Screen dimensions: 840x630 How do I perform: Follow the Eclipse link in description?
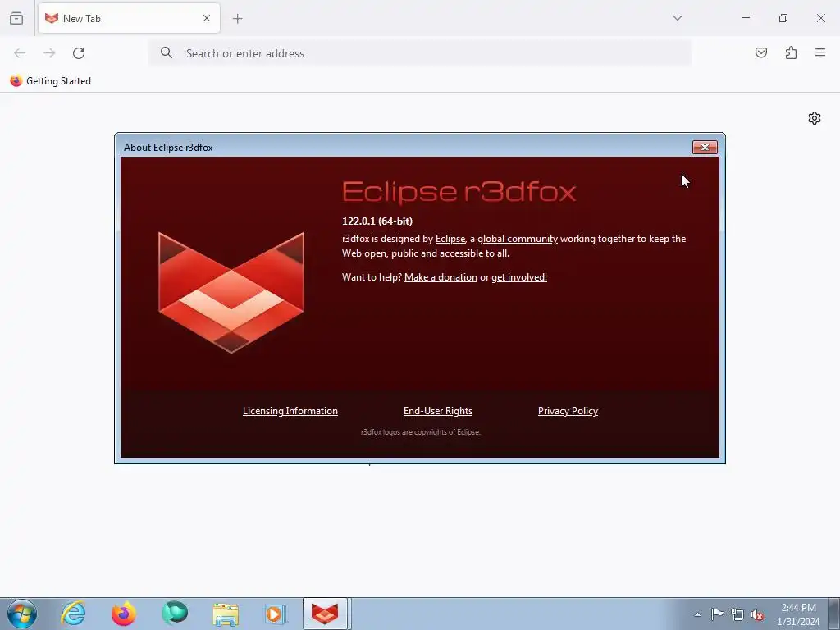[450, 239]
